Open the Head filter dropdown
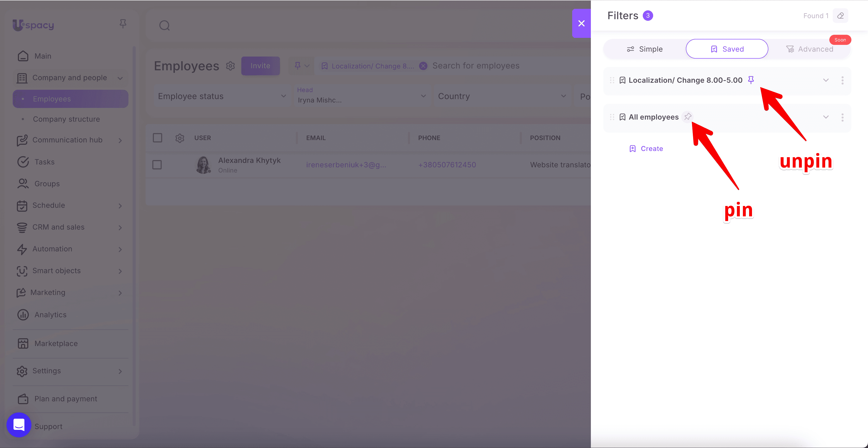Screen dimensions: 868x448 pyautogui.click(x=362, y=96)
